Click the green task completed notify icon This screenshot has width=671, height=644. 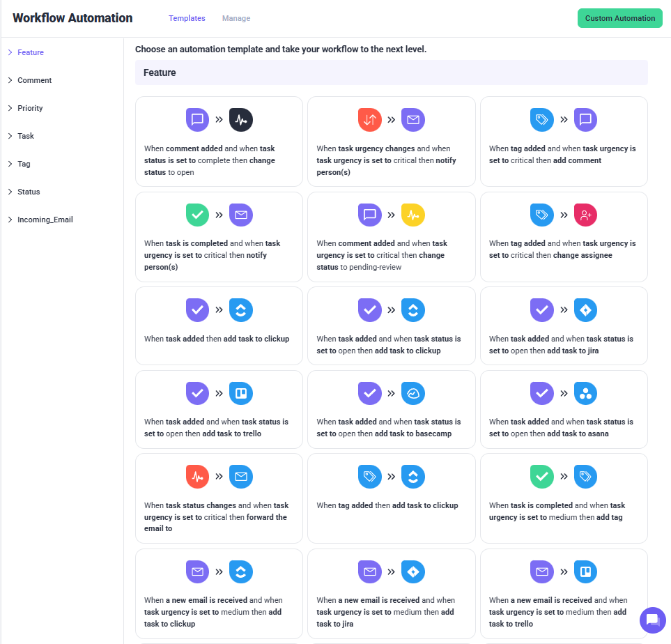point(197,215)
